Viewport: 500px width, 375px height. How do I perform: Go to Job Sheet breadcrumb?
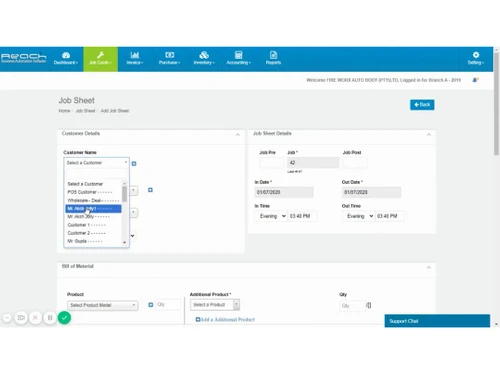(x=85, y=111)
